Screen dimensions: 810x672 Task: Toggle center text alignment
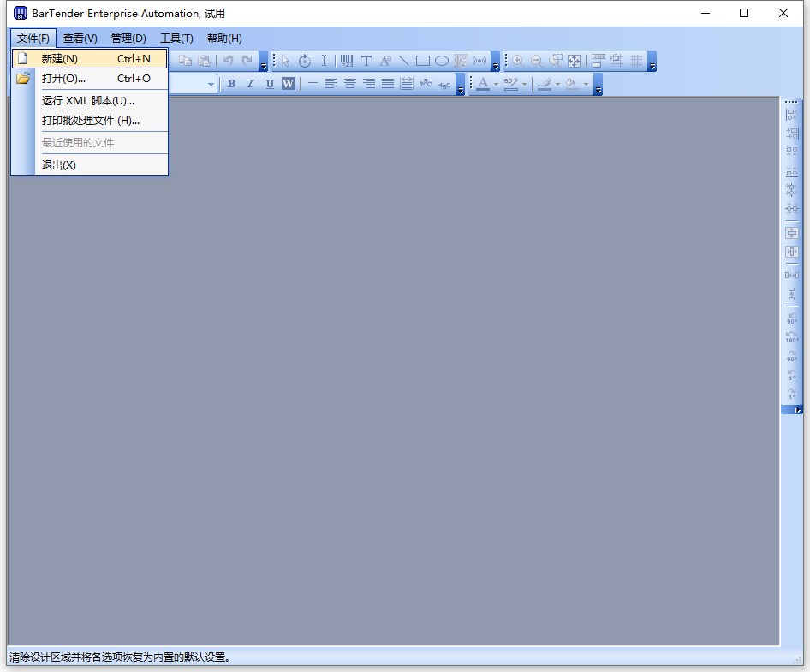point(350,84)
